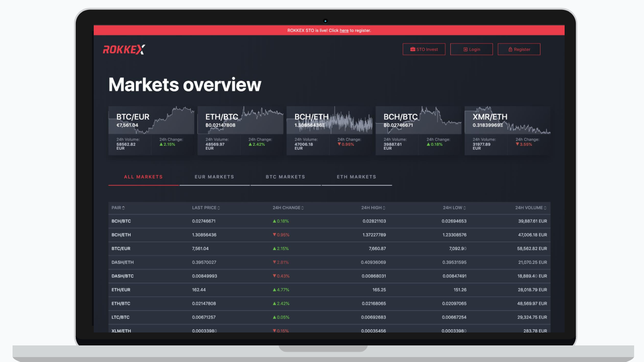Image resolution: width=644 pixels, height=362 pixels.
Task: Click volume 21,070.25 EUR cell
Action: click(x=532, y=263)
